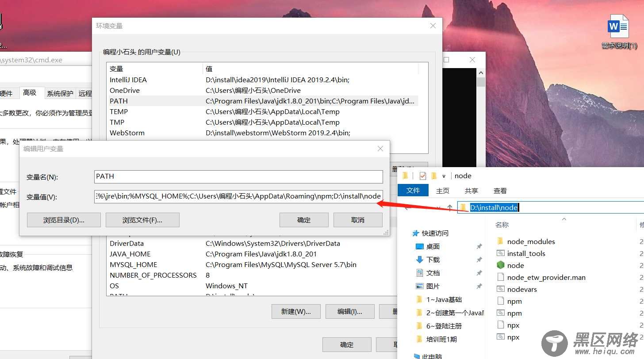Click the 变量值 input field
The width and height of the screenshot is (644, 359).
tap(238, 196)
